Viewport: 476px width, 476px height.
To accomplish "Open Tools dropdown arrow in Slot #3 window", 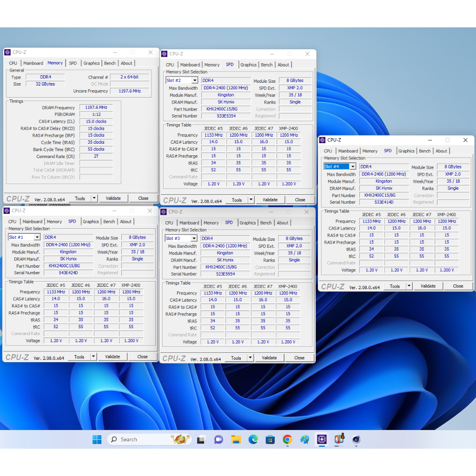I will pos(251,358).
